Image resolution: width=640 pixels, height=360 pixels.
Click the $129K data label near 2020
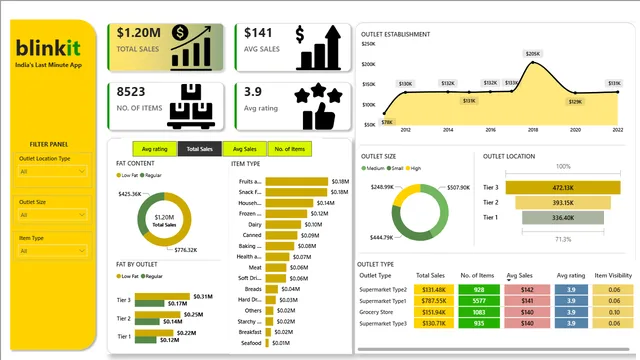[x=575, y=102]
